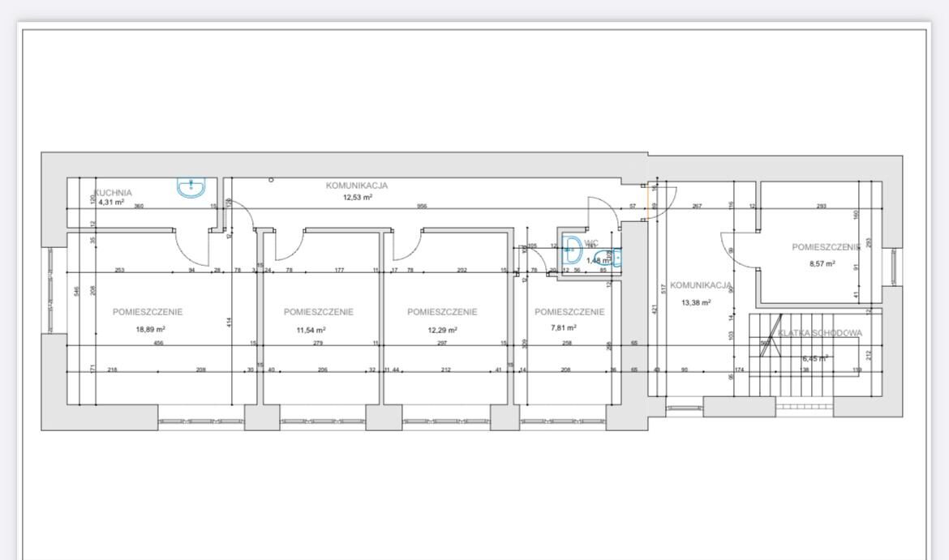Viewport: 949px width, 560px height.
Task: Select the KUCHNIA room label
Action: (113, 193)
